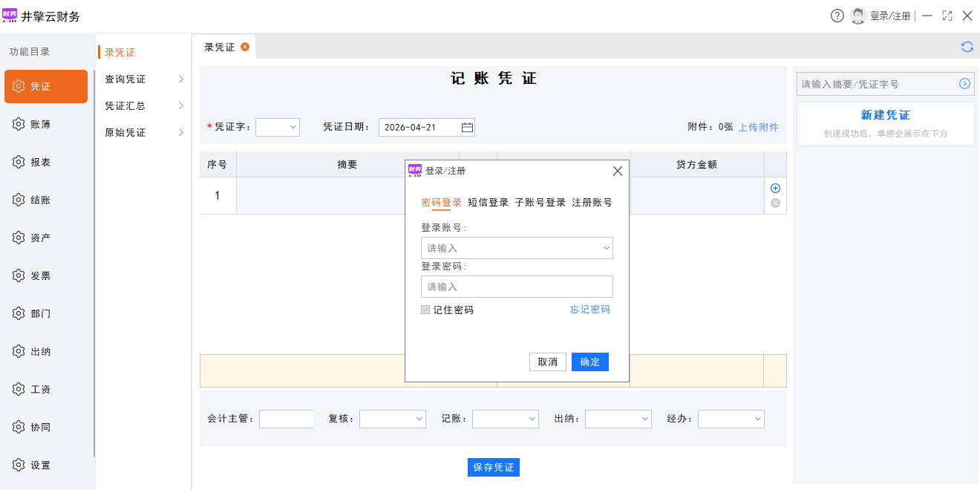Click the refresh icon at top right

tap(967, 47)
